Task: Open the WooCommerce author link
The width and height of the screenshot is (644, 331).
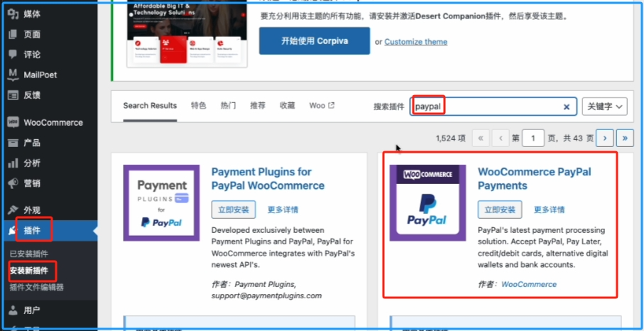Action: click(529, 284)
